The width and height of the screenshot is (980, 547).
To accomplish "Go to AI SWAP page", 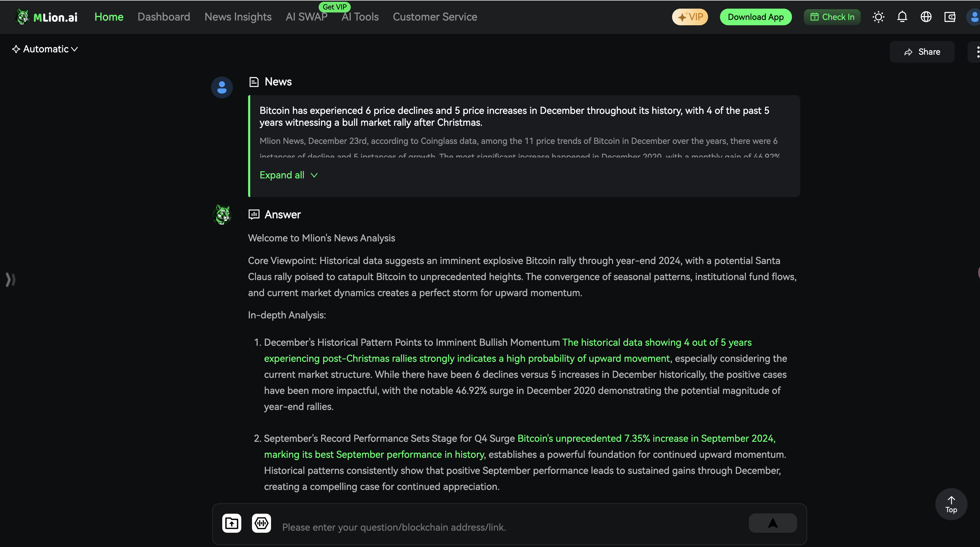I will pos(306,17).
